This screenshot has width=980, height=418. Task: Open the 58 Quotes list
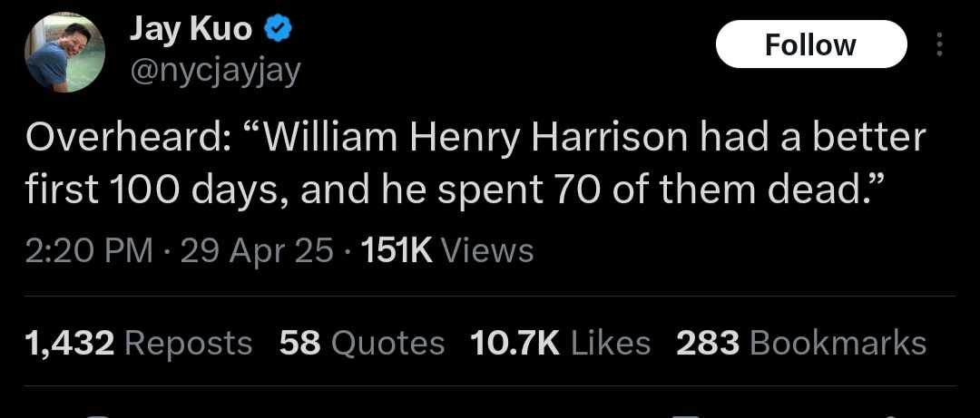pos(362,343)
